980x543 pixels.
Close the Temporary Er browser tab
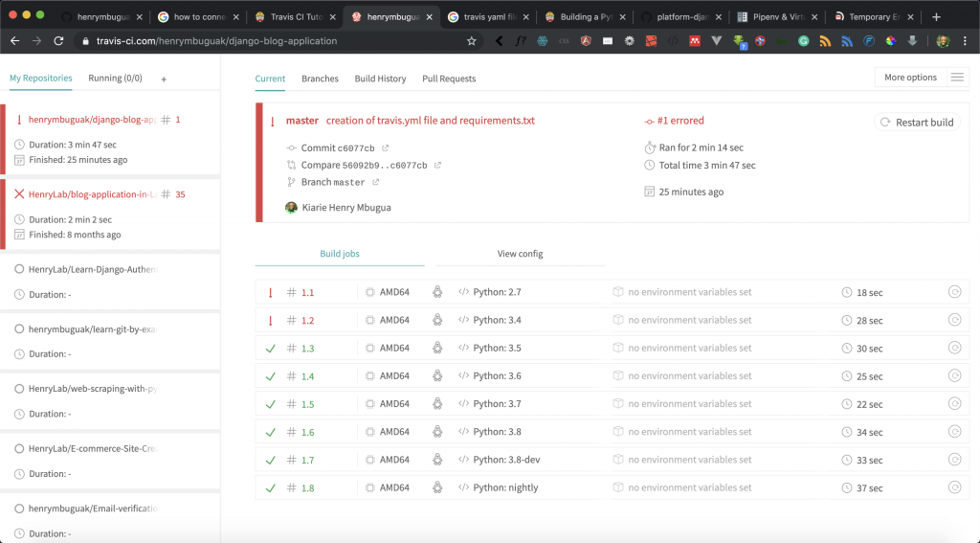(911, 17)
